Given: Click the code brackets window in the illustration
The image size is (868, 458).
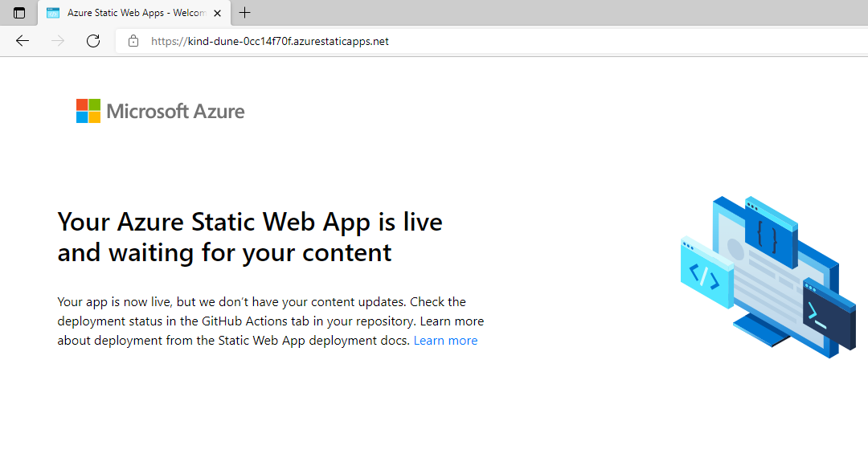Looking at the screenshot, I should [706, 275].
